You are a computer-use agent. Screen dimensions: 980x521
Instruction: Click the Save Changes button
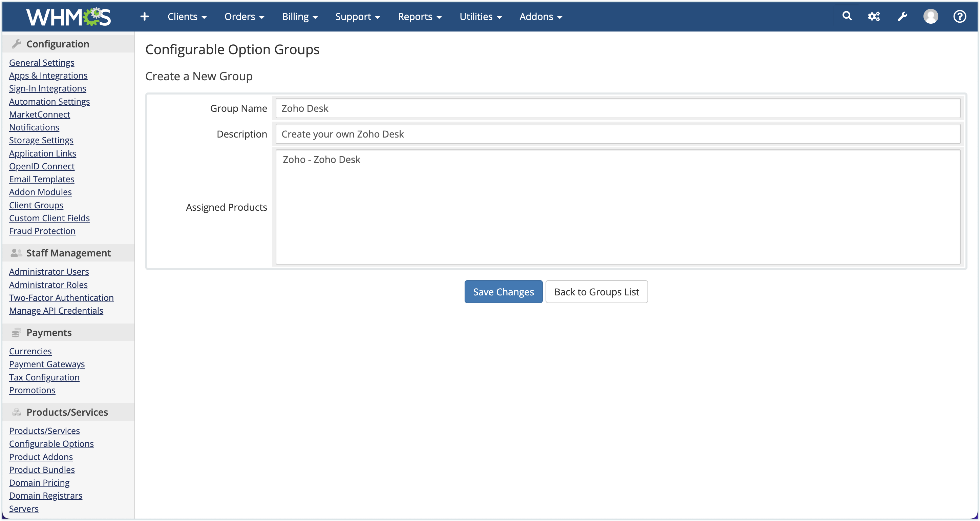tap(503, 292)
